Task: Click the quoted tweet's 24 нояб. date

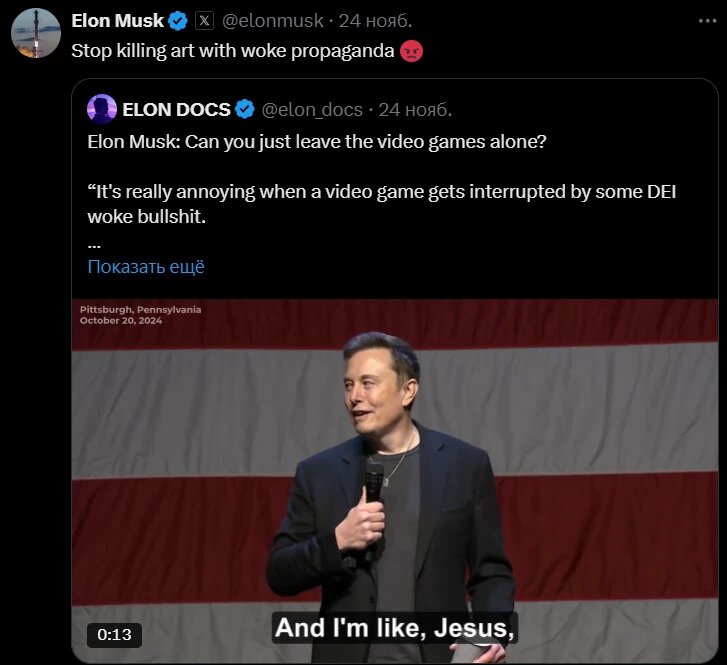Action: (414, 109)
